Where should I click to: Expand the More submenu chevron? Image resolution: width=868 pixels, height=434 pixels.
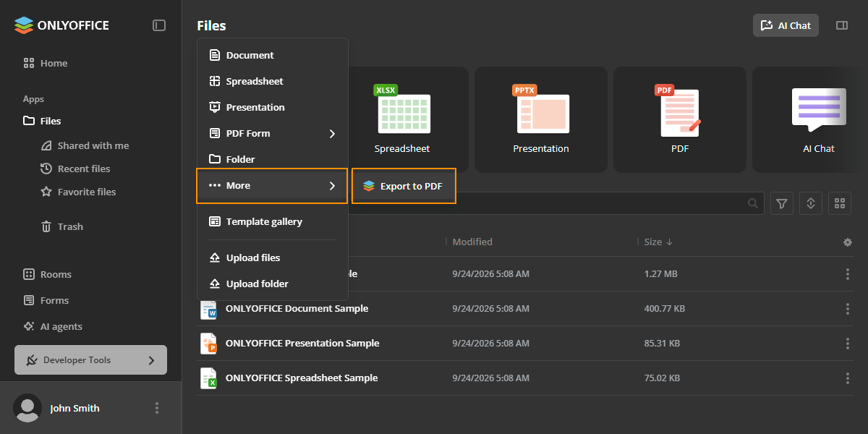coord(332,185)
